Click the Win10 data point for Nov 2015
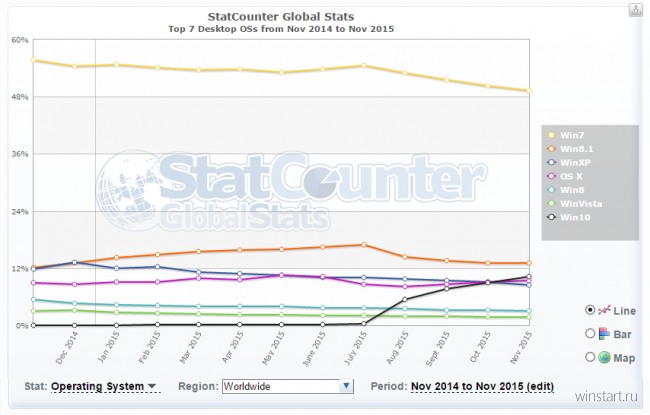Viewport: 650px width, 415px height. 529,277
